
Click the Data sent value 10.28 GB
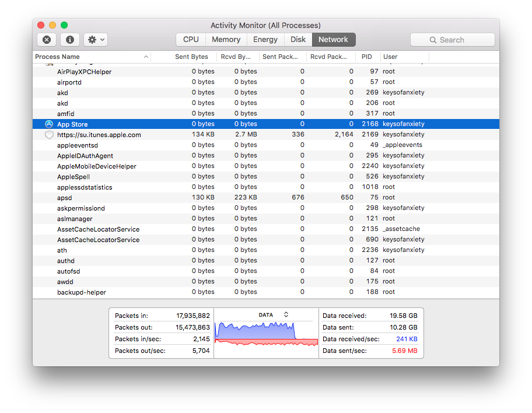(x=404, y=327)
